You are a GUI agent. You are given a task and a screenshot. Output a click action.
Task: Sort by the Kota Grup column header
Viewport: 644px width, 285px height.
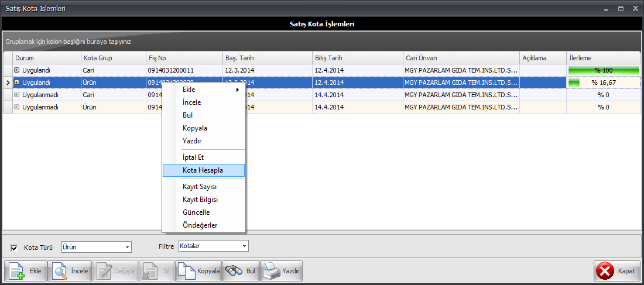[114, 58]
